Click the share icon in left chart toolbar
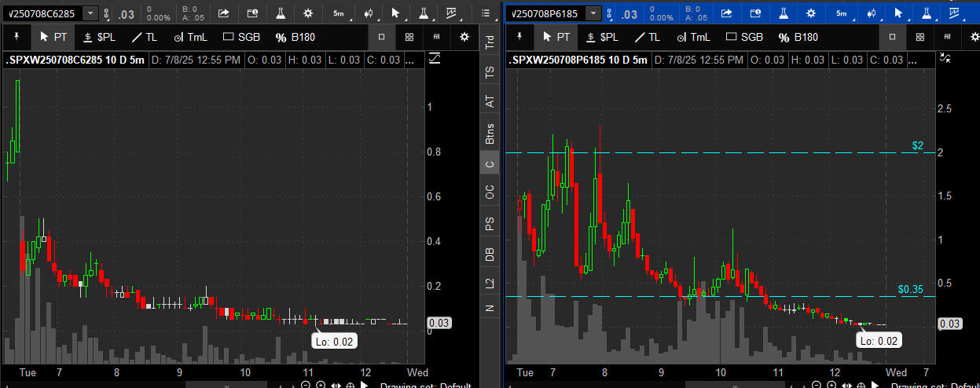Screen dimensions: 980x388 [224, 13]
